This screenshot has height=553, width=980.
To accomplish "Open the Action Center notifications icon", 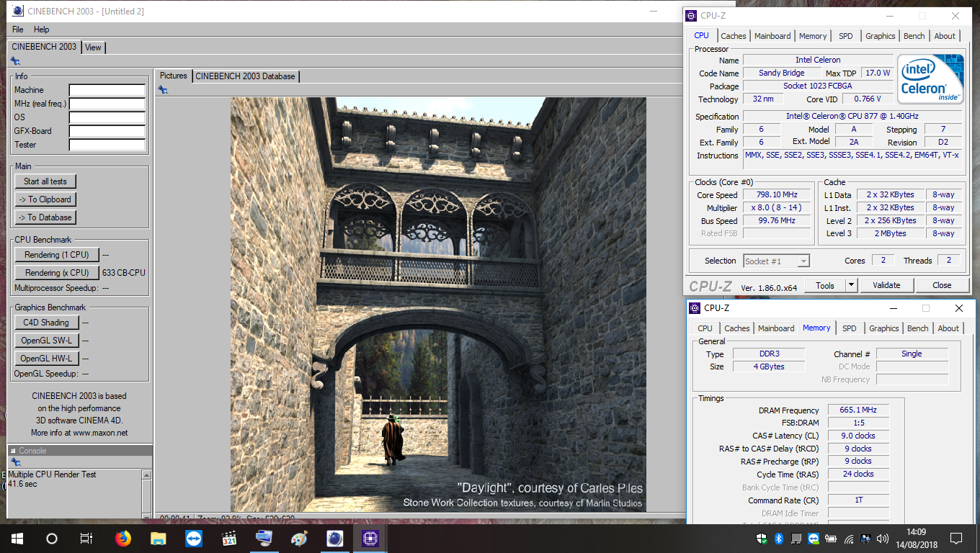I will (x=956, y=538).
